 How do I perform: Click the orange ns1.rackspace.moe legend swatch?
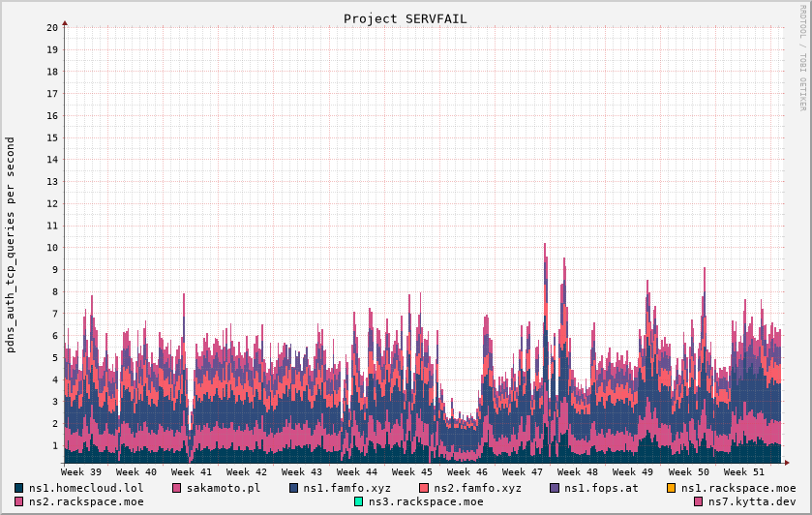tap(672, 488)
